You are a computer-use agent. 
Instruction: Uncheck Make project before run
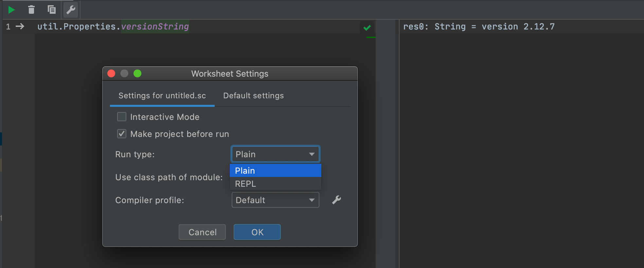coord(122,134)
